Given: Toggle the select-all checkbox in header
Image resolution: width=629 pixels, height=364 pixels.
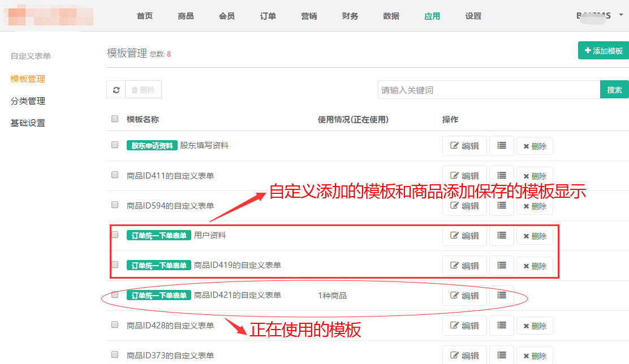Looking at the screenshot, I should [115, 119].
